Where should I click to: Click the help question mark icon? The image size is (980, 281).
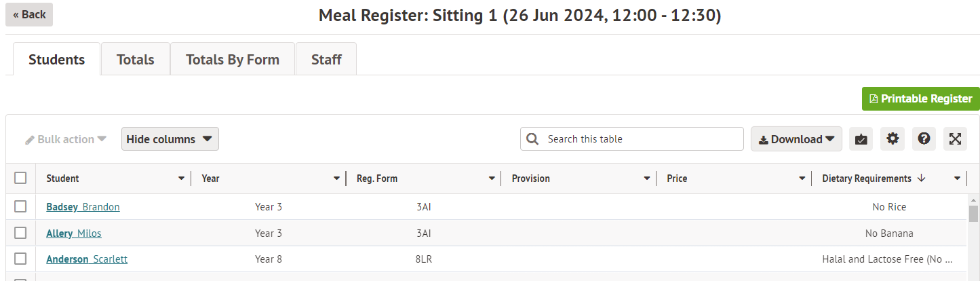(x=924, y=139)
